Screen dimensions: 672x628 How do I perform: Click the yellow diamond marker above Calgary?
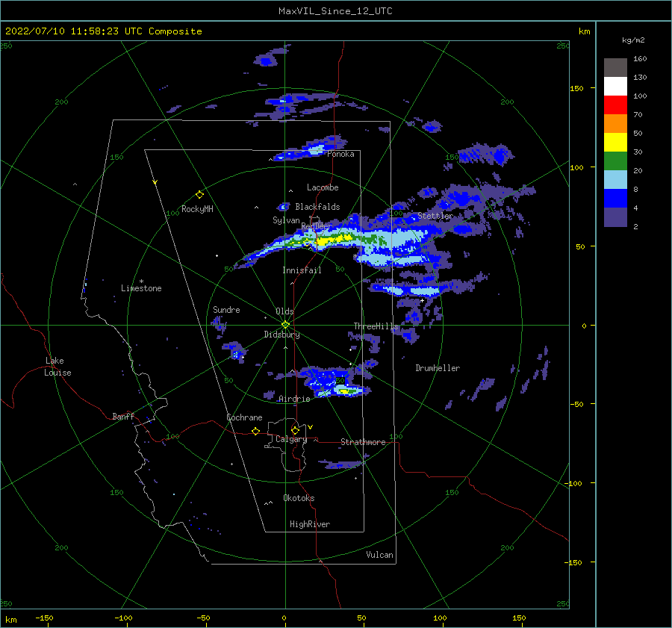[x=295, y=430]
